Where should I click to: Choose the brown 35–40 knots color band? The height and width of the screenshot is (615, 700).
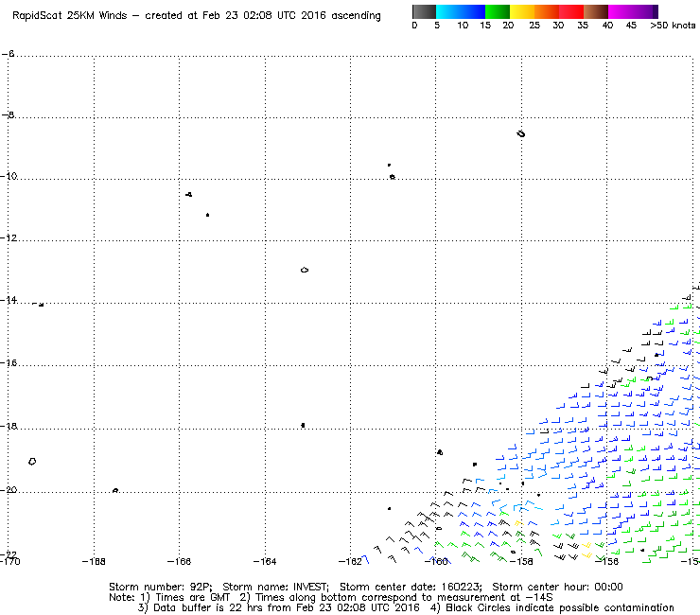point(596,11)
